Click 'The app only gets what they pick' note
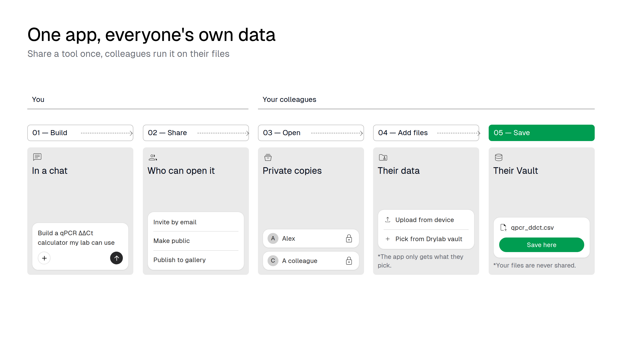Image resolution: width=622 pixels, height=364 pixels. (420, 261)
